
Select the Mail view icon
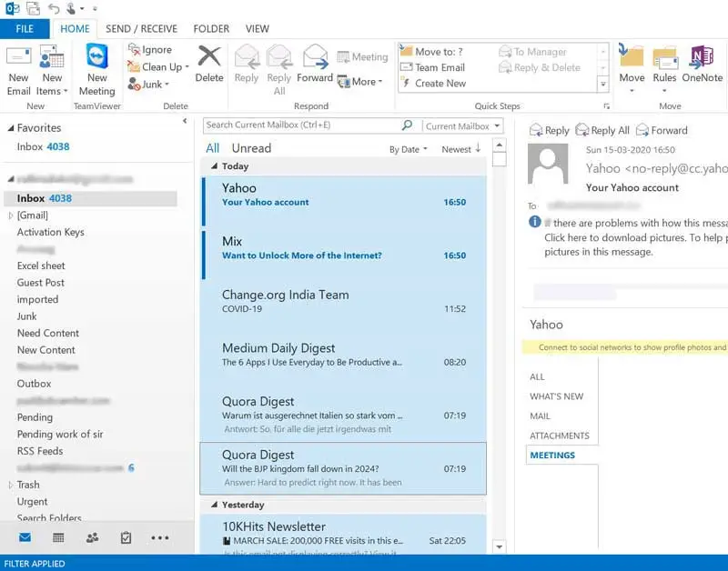23,537
